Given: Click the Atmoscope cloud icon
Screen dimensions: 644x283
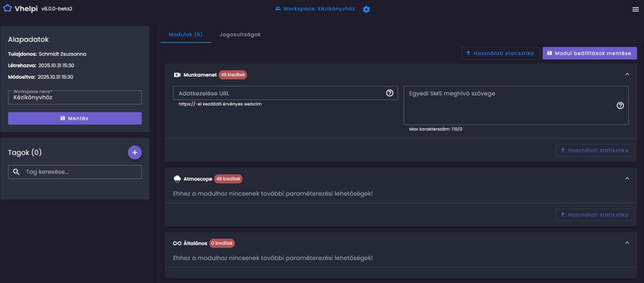Looking at the screenshot, I should tap(177, 179).
